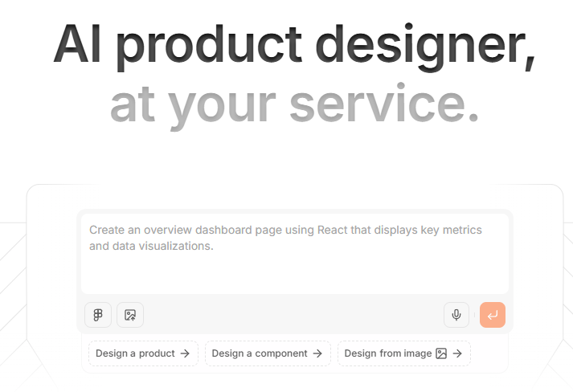This screenshot has width=573, height=392.
Task: Click the word 'designer,' in the main title
Action: [426, 46]
